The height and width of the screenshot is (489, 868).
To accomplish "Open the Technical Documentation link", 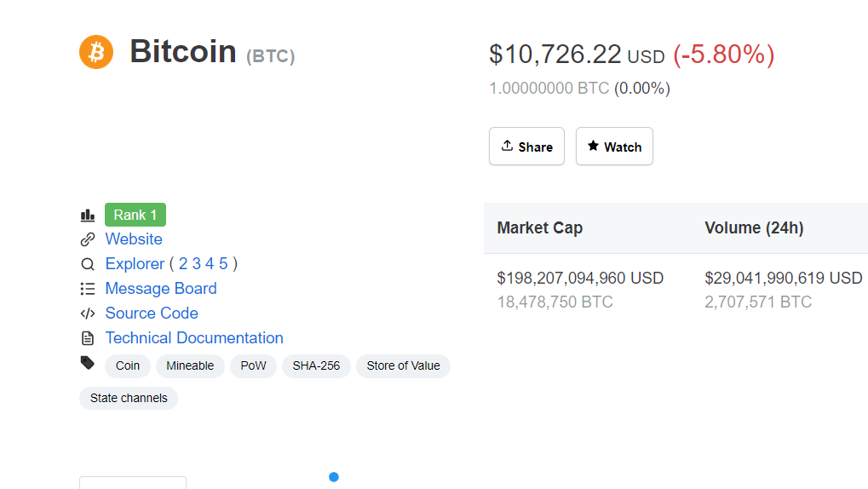I will pyautogui.click(x=194, y=338).
